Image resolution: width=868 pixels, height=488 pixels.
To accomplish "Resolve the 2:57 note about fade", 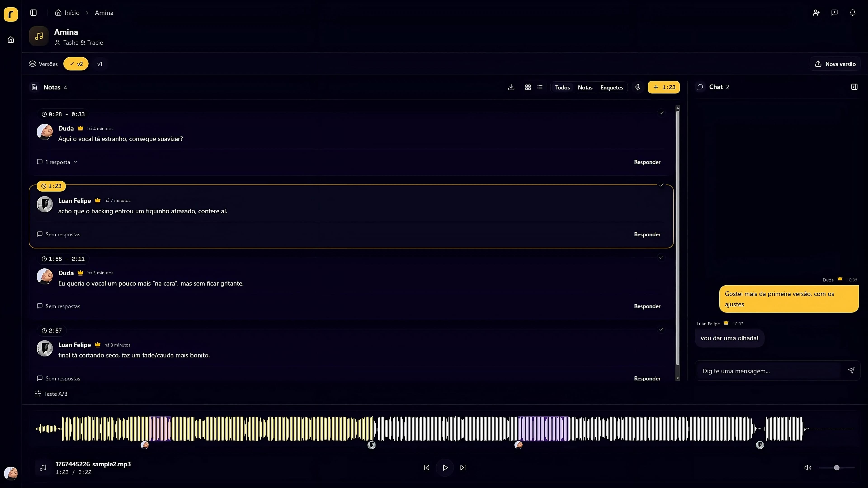I will point(661,330).
